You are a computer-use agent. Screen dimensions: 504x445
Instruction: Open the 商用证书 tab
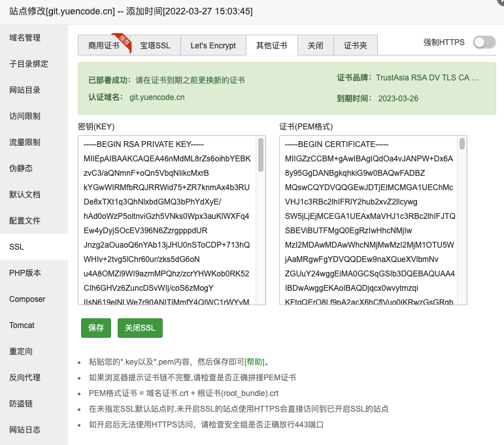click(104, 45)
